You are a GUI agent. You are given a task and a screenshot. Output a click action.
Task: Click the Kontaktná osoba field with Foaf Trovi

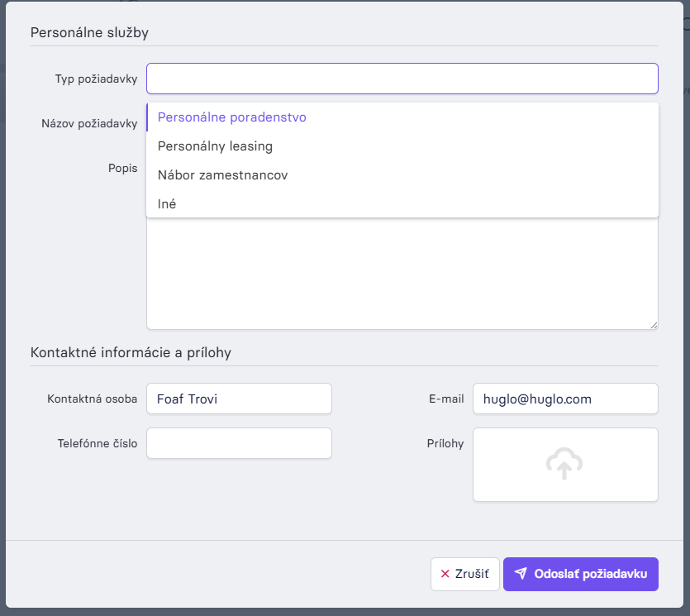[x=239, y=399]
